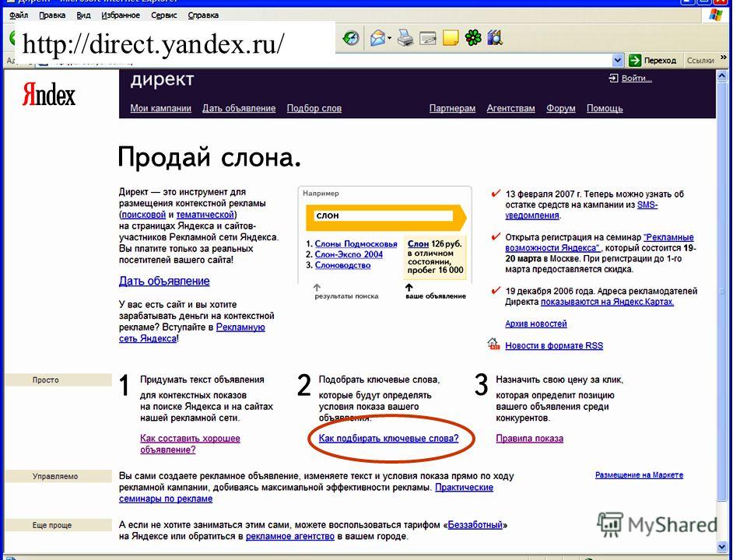Viewport: 747px width, 560px height.
Task: Click the Беззаботный tariff link
Action: [x=475, y=525]
